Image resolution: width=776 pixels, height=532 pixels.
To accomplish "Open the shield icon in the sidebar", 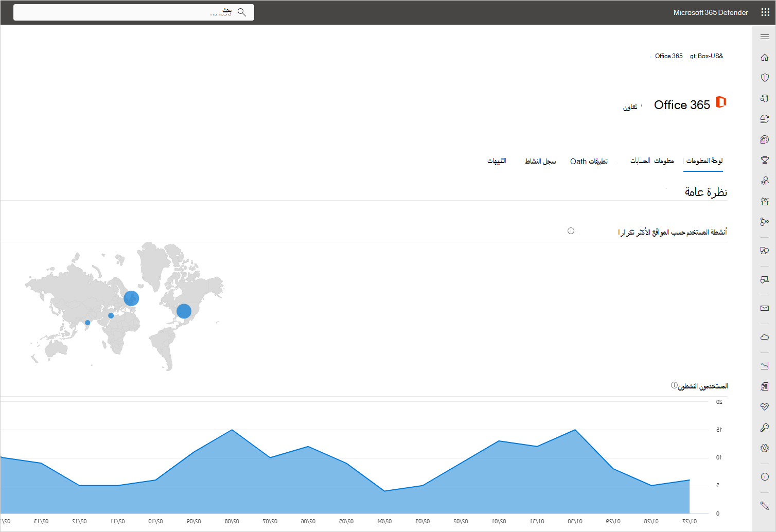I will click(x=765, y=78).
